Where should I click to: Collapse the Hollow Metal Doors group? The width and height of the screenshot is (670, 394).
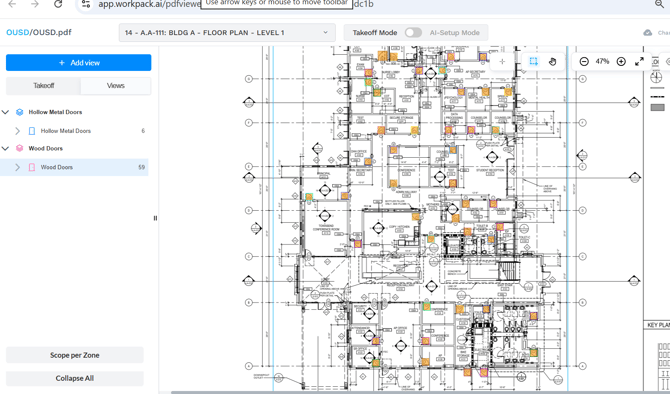(x=6, y=112)
